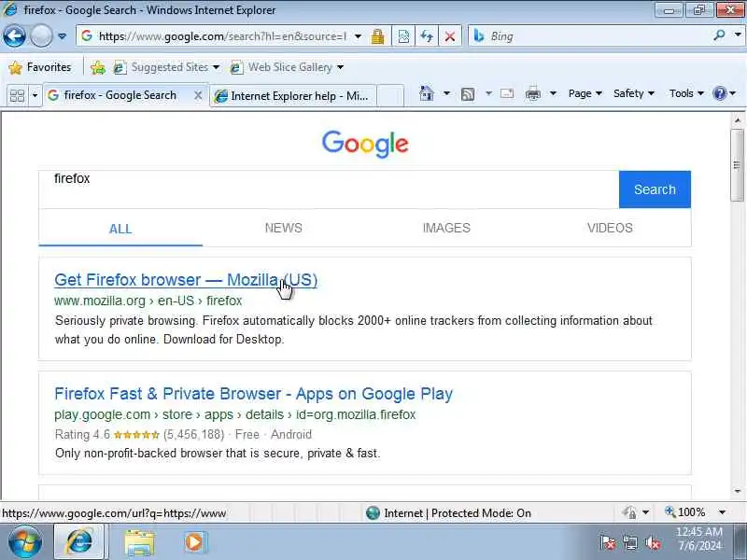The image size is (747, 560).
Task: Click the IE Back navigation button
Action: point(14,36)
